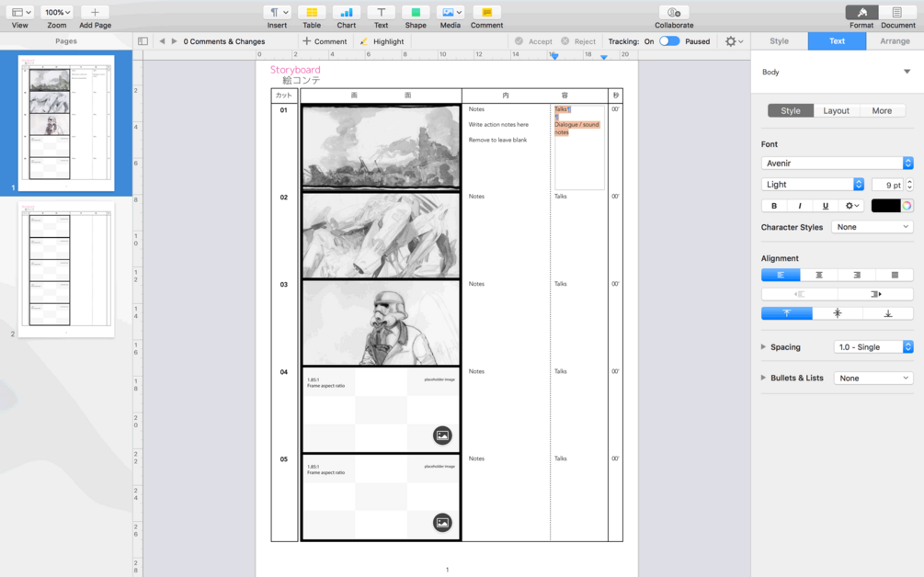The width and height of the screenshot is (924, 577).
Task: Open the review settings gear menu
Action: tap(735, 41)
